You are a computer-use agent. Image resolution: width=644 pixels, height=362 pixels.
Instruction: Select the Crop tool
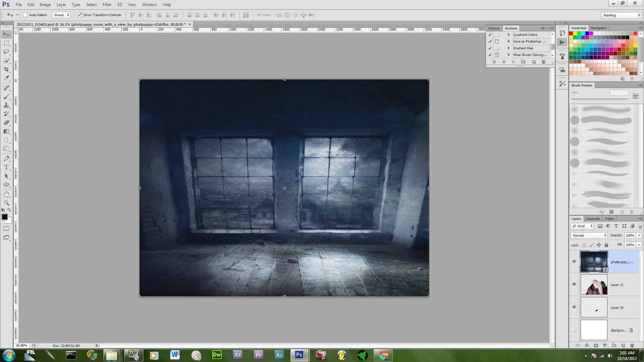[6, 69]
